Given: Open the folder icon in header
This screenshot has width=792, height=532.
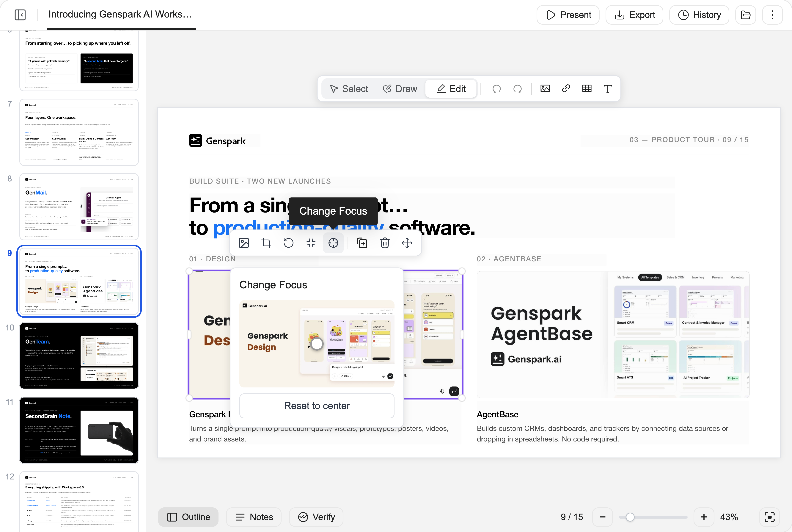Looking at the screenshot, I should (745, 15).
